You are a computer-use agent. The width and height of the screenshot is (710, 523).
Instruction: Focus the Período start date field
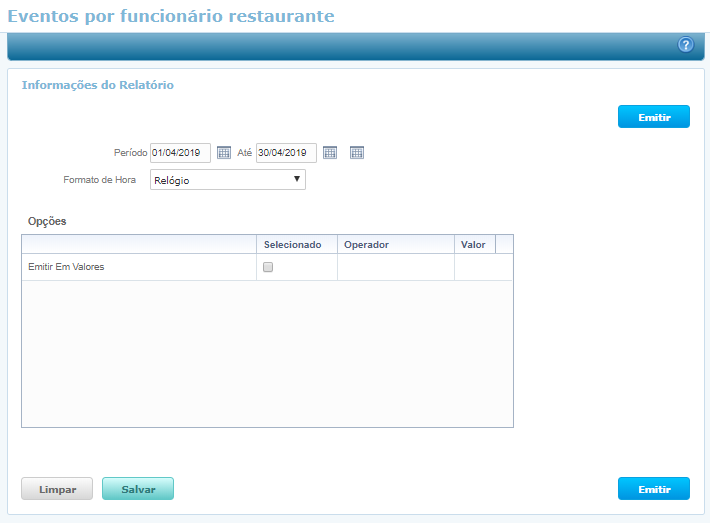[x=180, y=153]
